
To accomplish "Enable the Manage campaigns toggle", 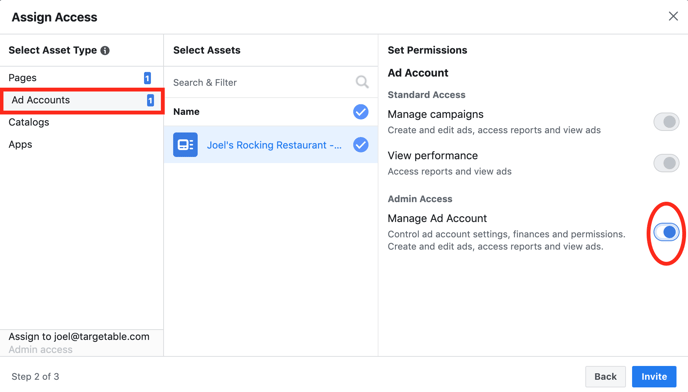I will 666,122.
